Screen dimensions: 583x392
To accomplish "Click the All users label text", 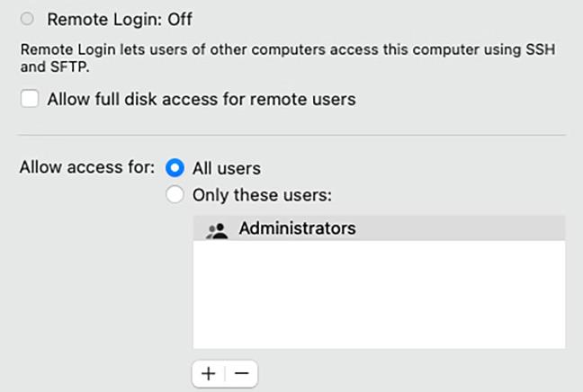I will [227, 168].
